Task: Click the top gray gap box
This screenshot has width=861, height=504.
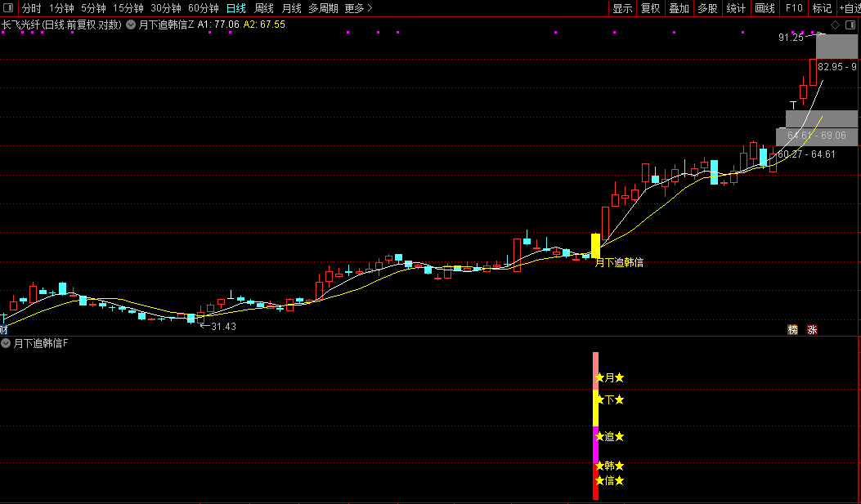Action: pyautogui.click(x=836, y=47)
